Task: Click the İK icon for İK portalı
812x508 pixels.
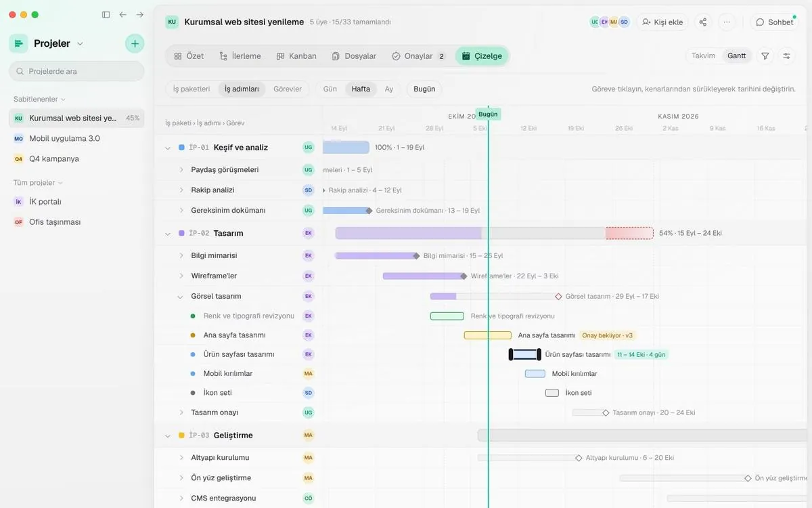Action: pos(18,201)
